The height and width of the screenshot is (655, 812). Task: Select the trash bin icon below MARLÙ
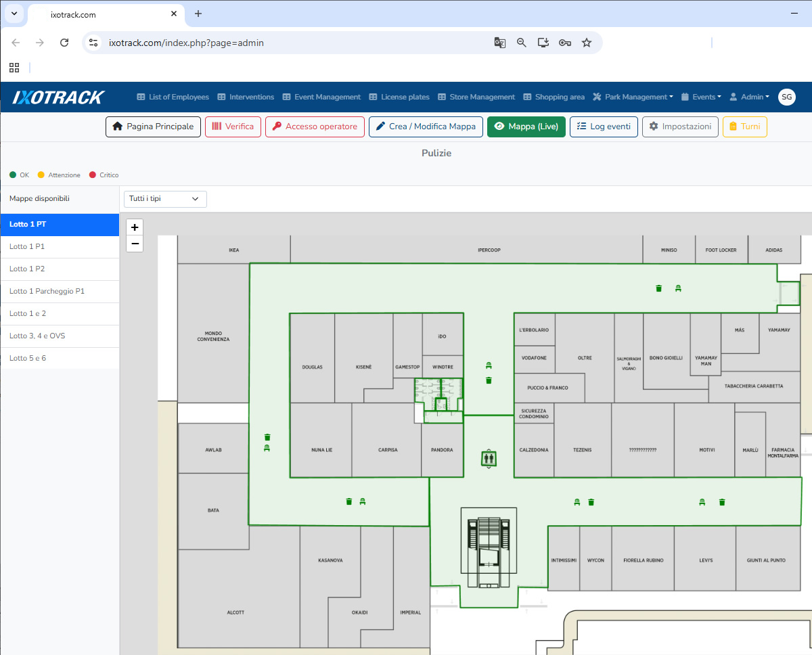(x=722, y=501)
